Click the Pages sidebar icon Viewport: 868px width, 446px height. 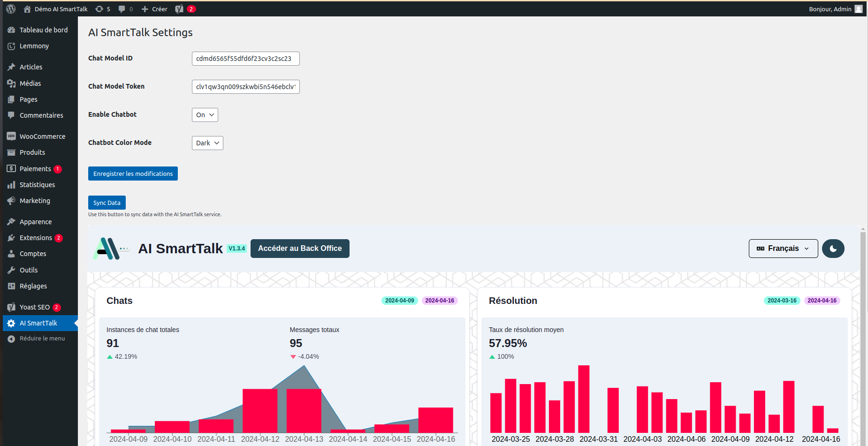point(11,99)
